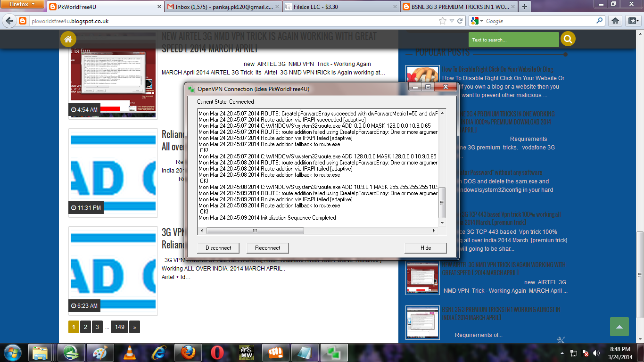Image resolution: width=644 pixels, height=362 pixels.
Task: Open Internet Explorer from taskbar
Action: (158, 352)
